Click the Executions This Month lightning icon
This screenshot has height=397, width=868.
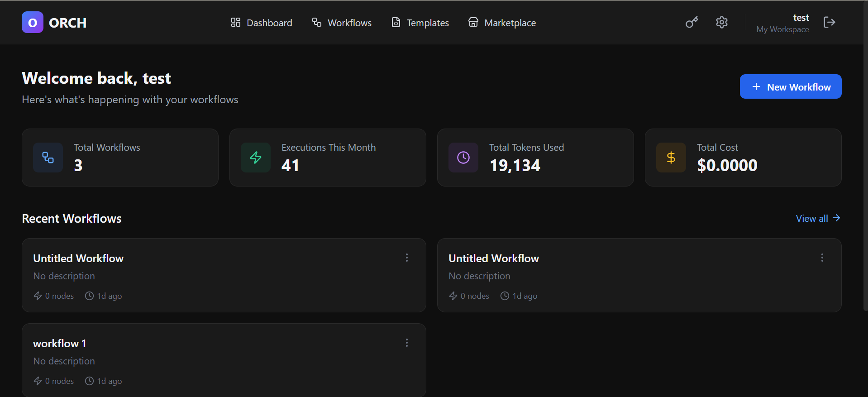pyautogui.click(x=256, y=158)
